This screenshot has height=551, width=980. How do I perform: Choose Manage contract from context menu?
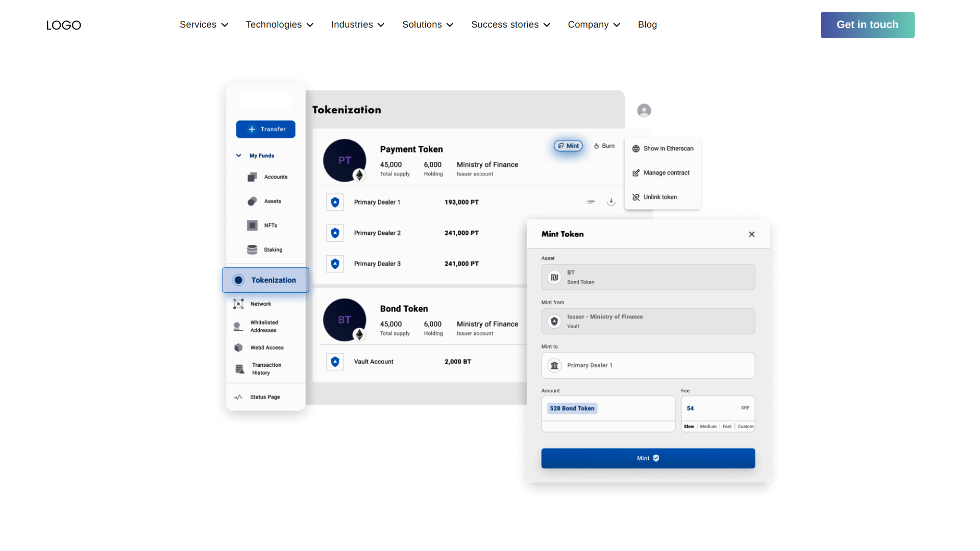coord(660,173)
